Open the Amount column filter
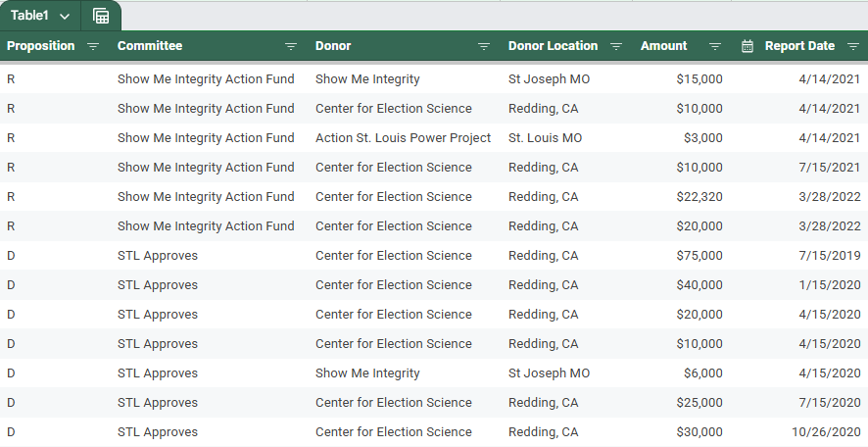Screen dimensions: 868x447 (714, 46)
